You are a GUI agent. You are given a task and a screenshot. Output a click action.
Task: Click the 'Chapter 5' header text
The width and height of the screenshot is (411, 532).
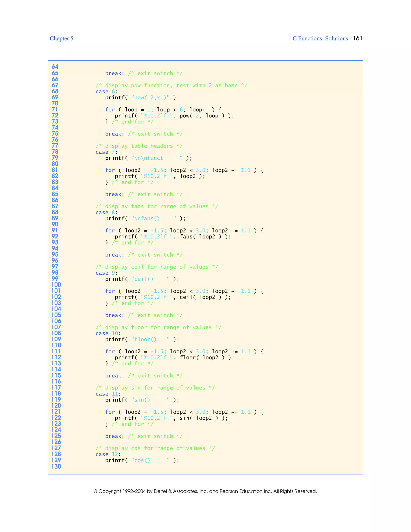[x=61, y=39]
